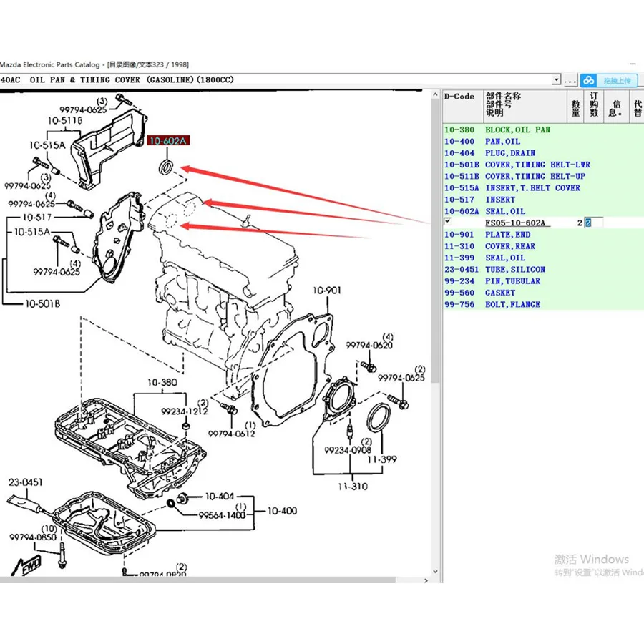Click 10-517 callout in the diagram

[x=37, y=217]
